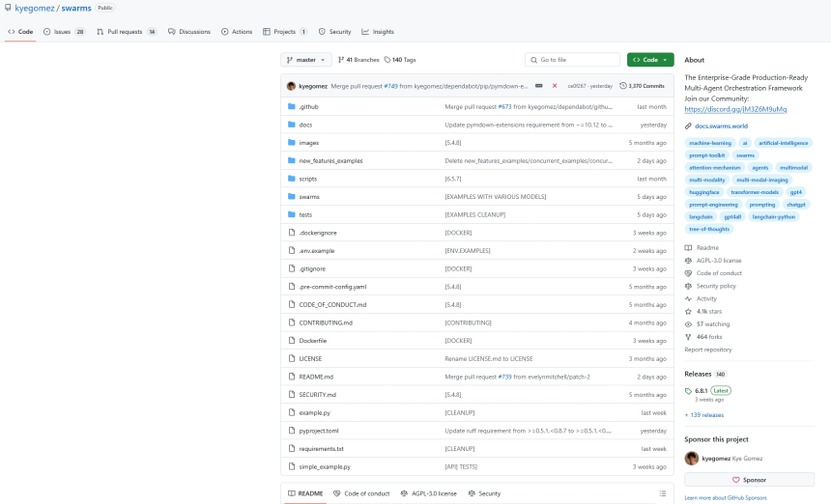The height and width of the screenshot is (504, 831).
Task: Open the Projects tab
Action: pos(285,32)
